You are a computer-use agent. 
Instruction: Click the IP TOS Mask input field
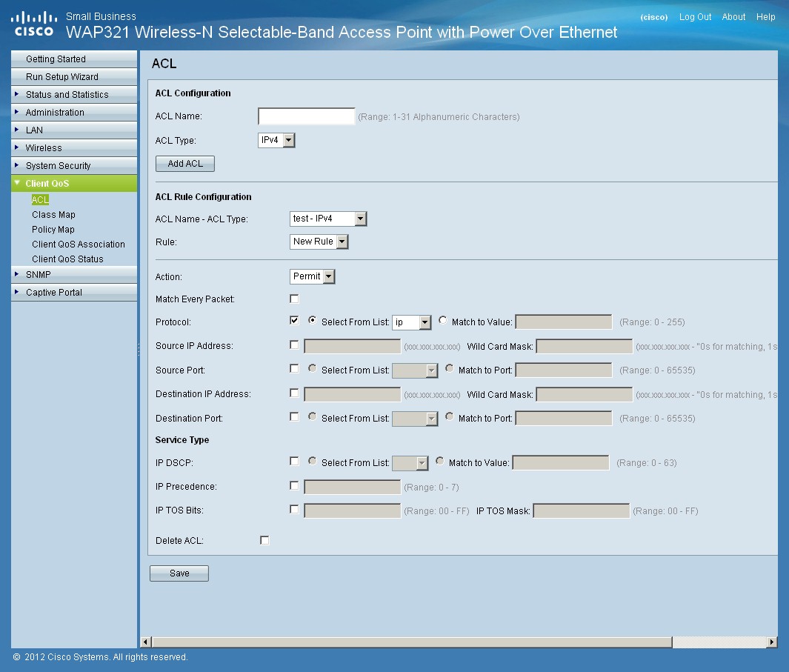click(581, 511)
